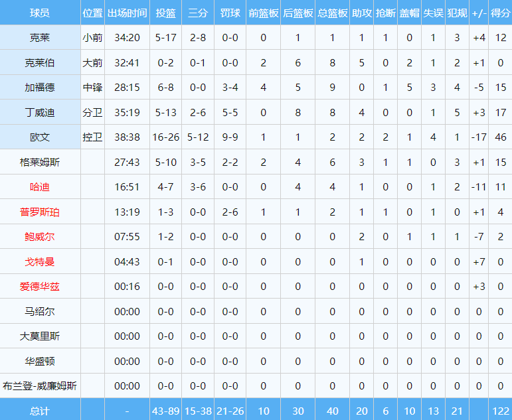512x420 pixels.
Task: Click total three-pointers 15-38
Action: (x=198, y=411)
